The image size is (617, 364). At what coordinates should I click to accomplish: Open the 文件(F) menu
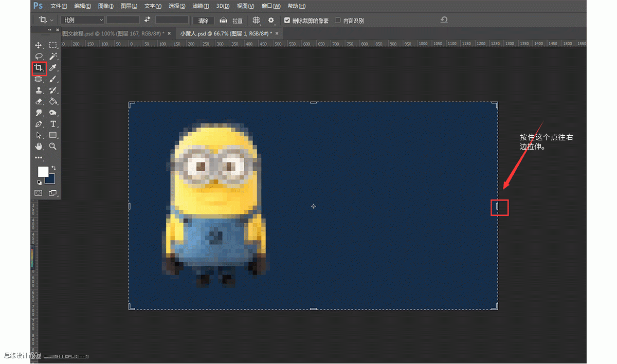pyautogui.click(x=59, y=6)
